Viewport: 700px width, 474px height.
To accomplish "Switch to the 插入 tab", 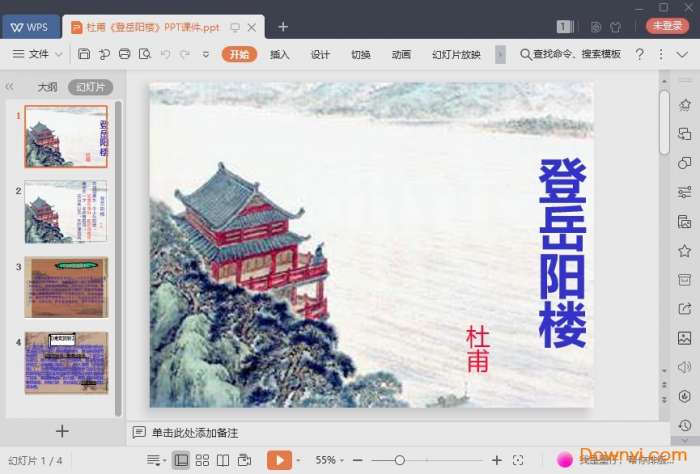I will coord(279,54).
